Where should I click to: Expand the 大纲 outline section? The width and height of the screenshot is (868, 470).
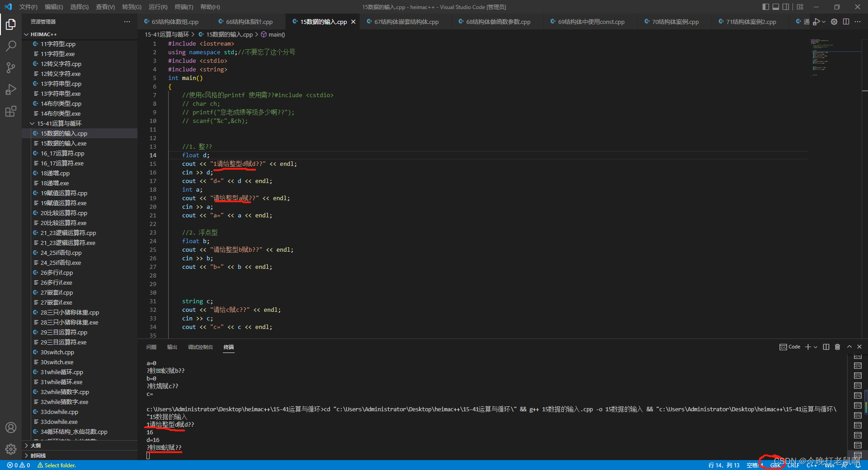[27, 446]
